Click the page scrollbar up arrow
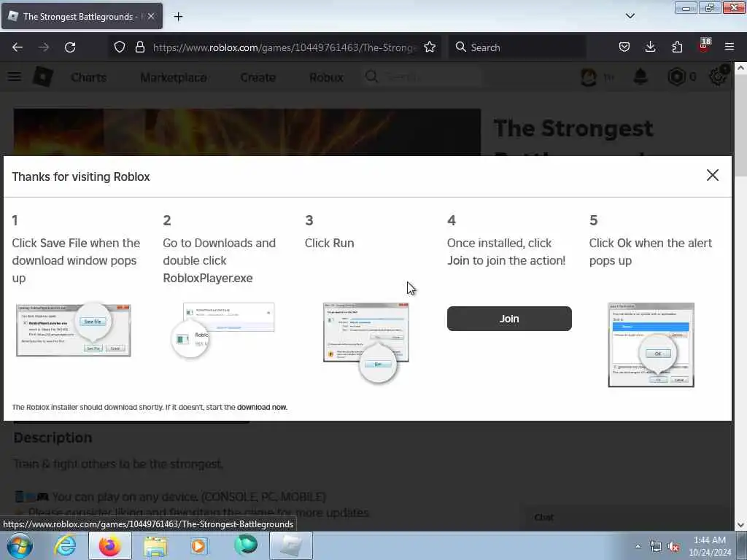The height and width of the screenshot is (560, 747). pos(740,68)
